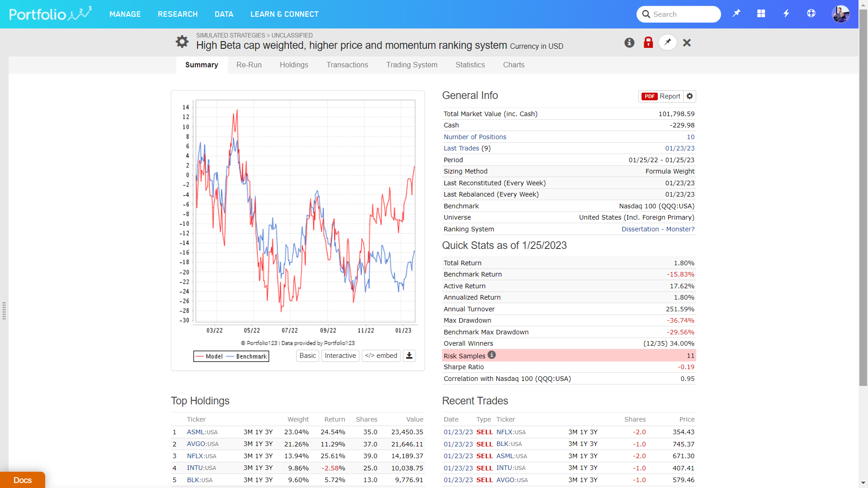868x488 pixels.
Task: Download the performance chart image
Action: pos(409,356)
